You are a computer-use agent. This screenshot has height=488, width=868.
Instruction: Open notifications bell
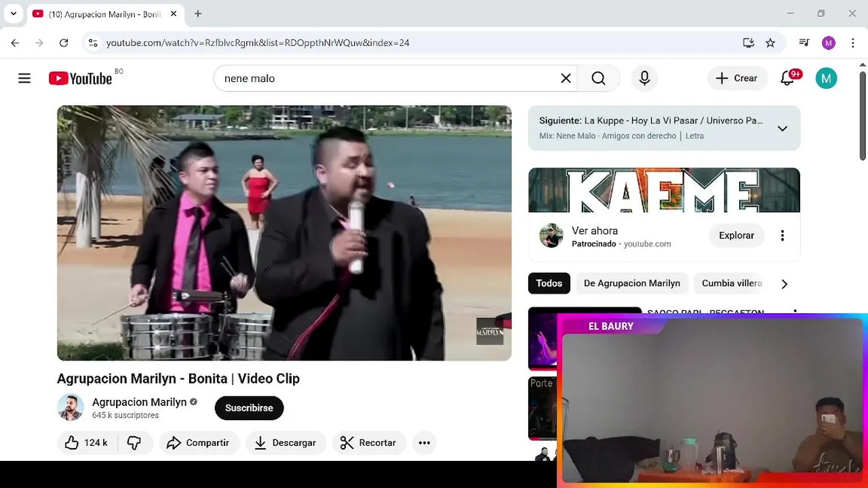coord(787,78)
